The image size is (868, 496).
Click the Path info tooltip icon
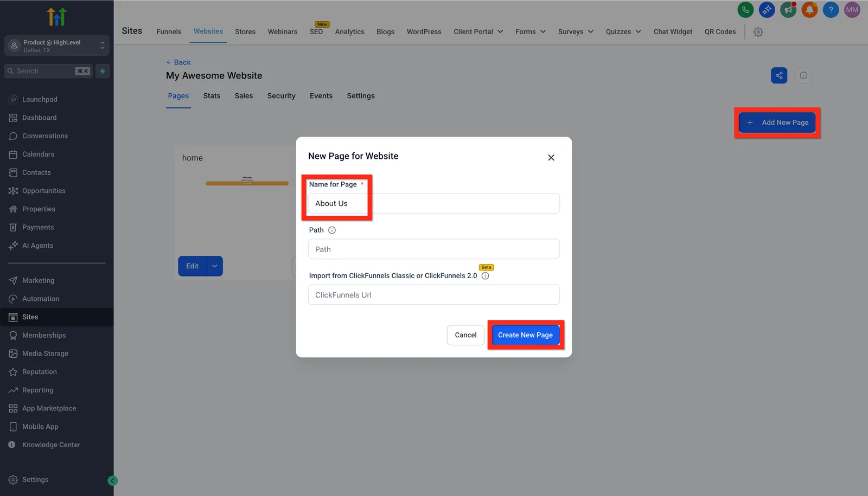pos(332,230)
